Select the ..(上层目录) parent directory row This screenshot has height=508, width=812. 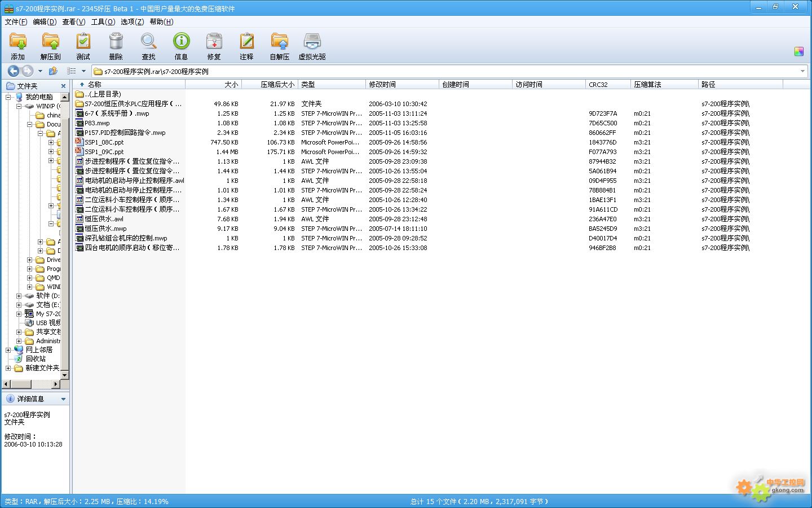tap(103, 94)
